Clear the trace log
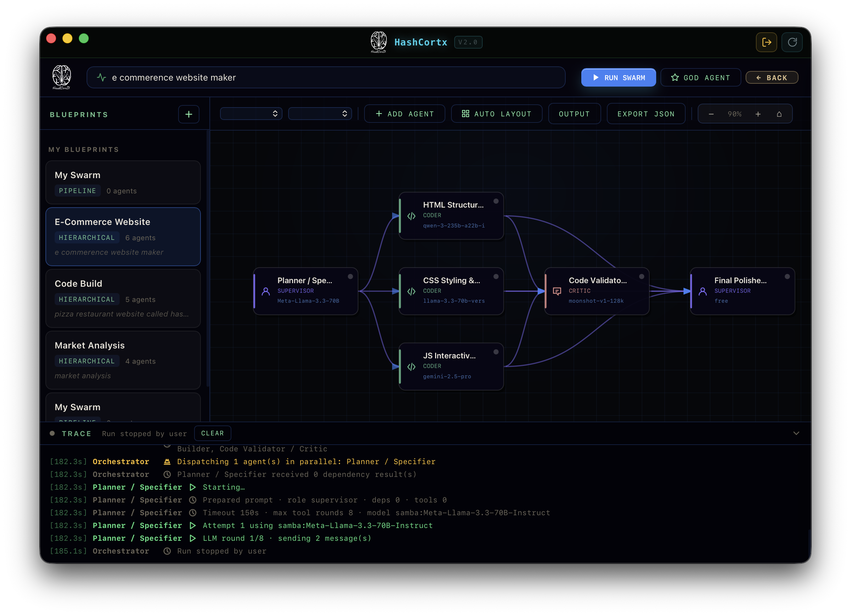The width and height of the screenshot is (851, 616). 212,433
